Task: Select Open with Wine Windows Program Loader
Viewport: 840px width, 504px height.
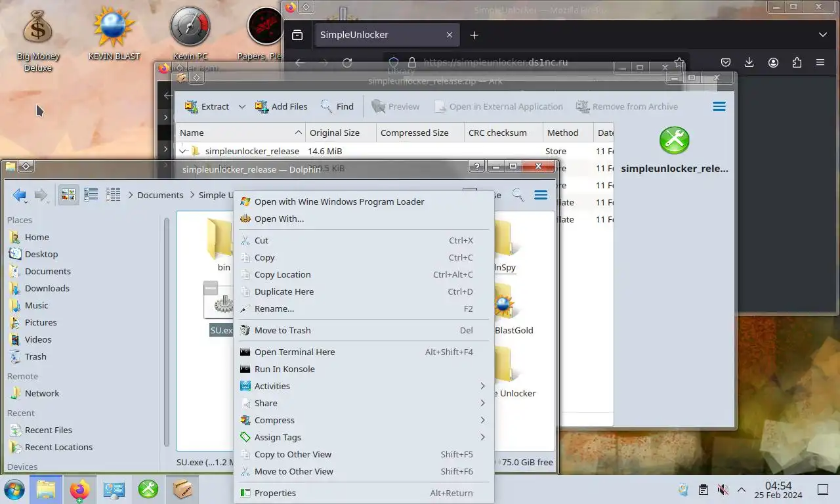Action: tap(364, 201)
